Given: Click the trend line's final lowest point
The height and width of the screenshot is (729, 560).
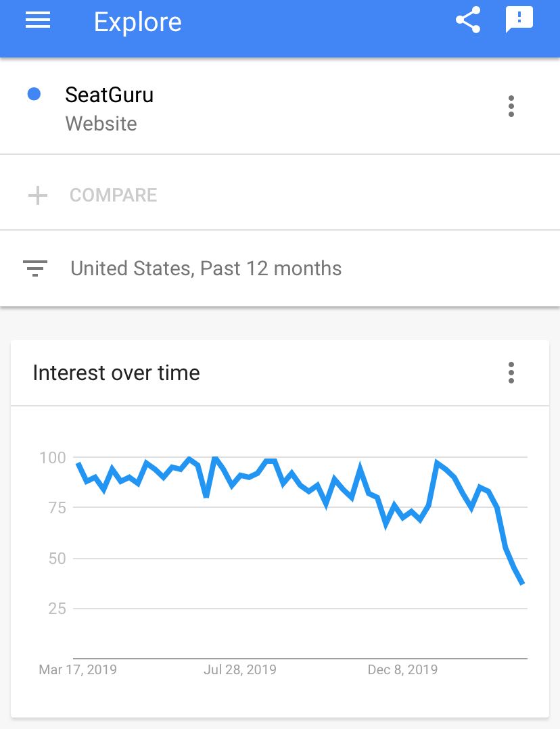Looking at the screenshot, I should point(522,583).
